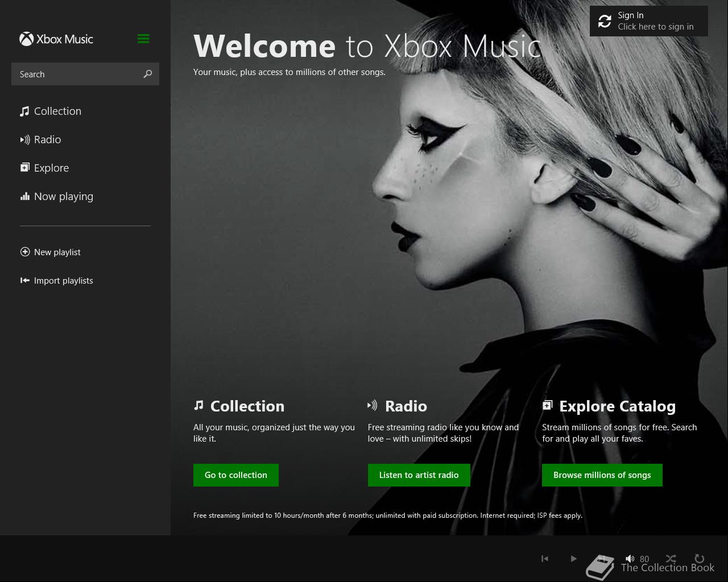Click the Explore Catalog heading icon
The height and width of the screenshot is (582, 728).
tap(547, 405)
